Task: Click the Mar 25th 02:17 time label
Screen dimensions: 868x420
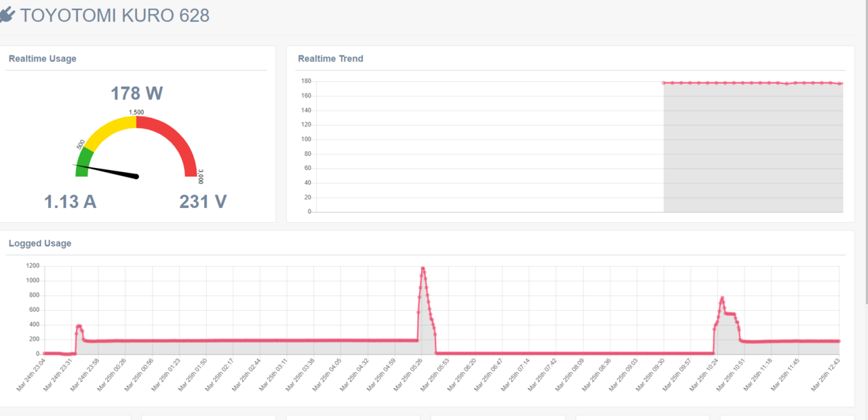Action: click(219, 374)
